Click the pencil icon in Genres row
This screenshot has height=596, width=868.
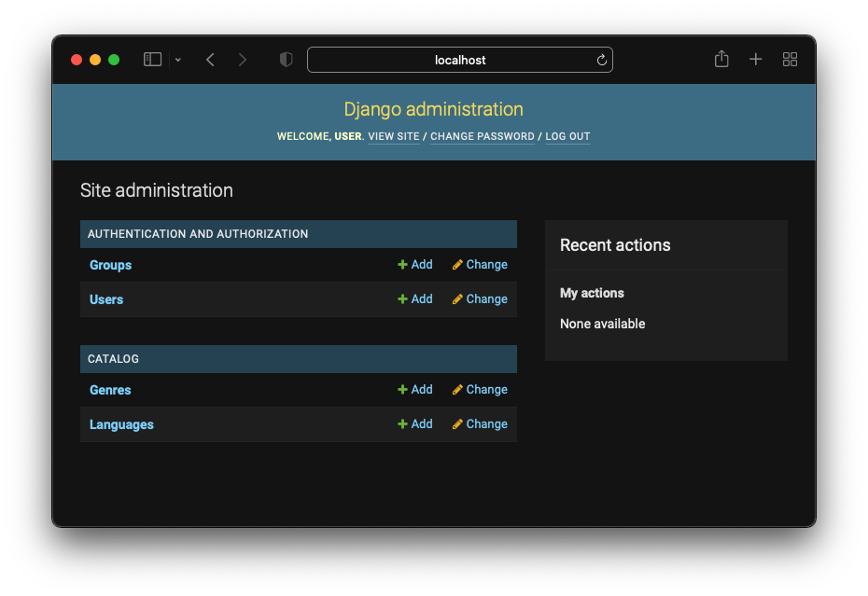(x=457, y=390)
